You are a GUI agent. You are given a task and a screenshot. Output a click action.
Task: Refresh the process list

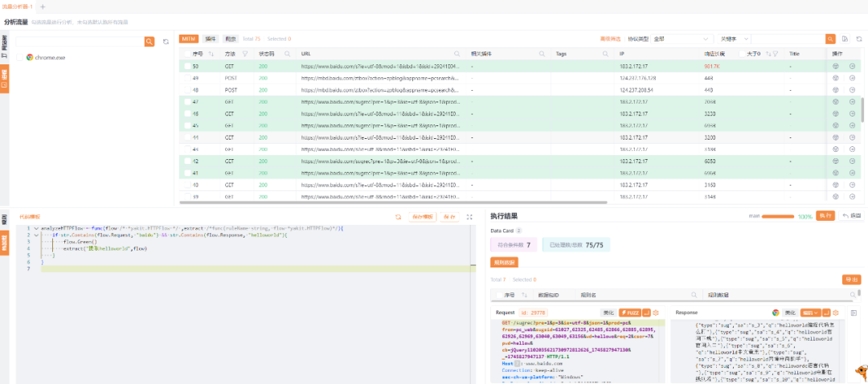pyautogui.click(x=166, y=42)
